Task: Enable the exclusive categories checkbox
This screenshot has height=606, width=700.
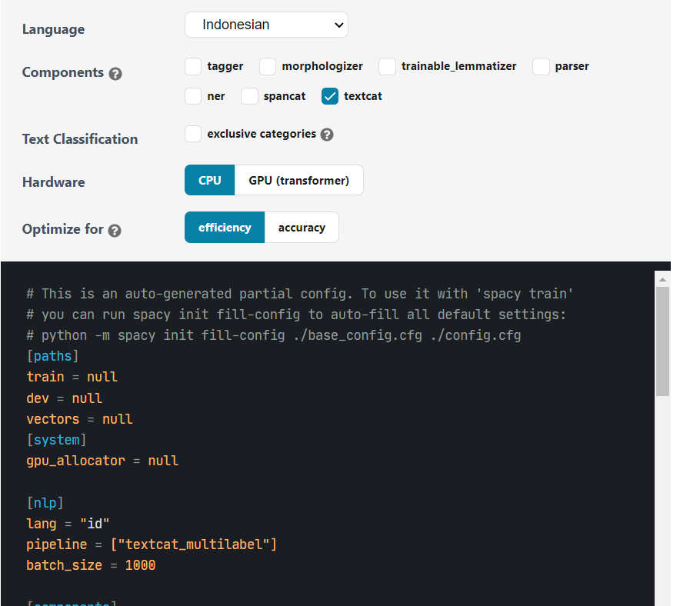Action: click(193, 134)
